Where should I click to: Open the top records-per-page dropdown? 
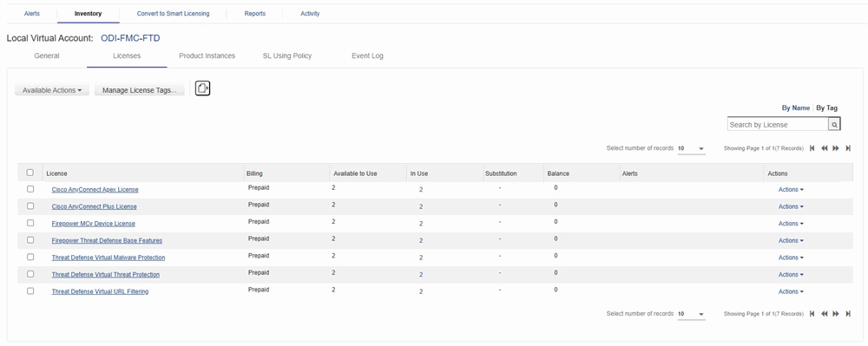point(691,148)
